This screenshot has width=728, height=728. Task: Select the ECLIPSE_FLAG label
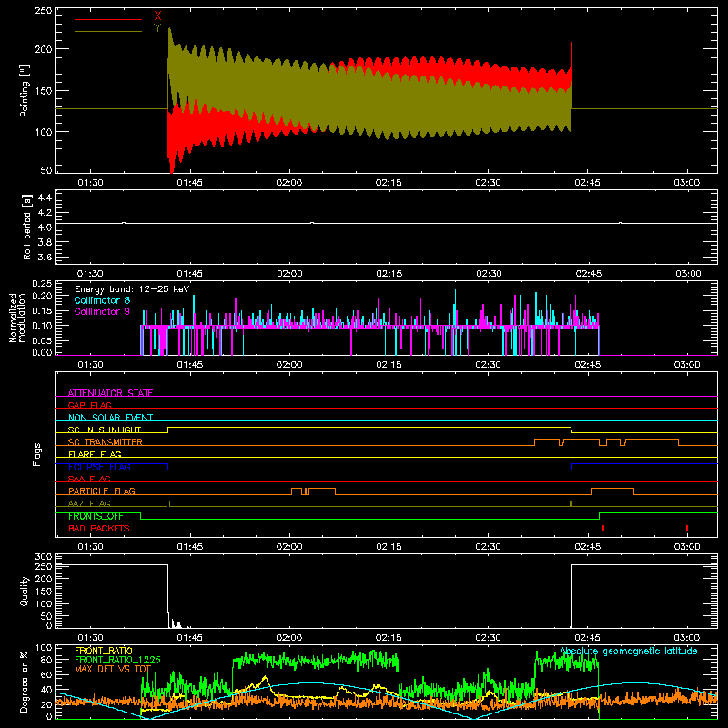point(99,467)
